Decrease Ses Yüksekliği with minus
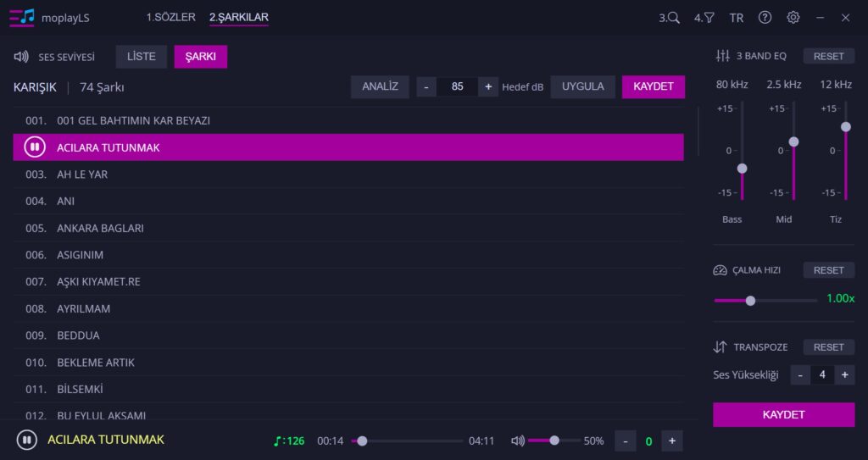Viewport: 868px width, 460px height. [800, 374]
